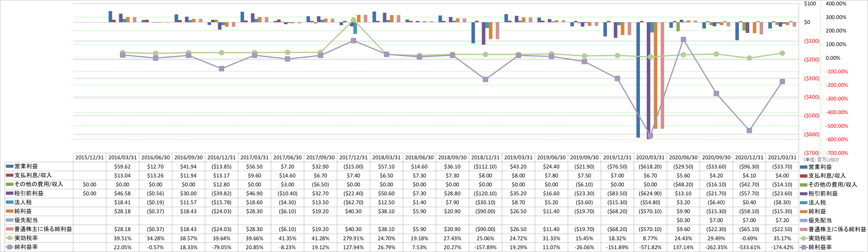
Task: Click the net margin line marker at 2020/03/31 low
Action: pos(650,136)
